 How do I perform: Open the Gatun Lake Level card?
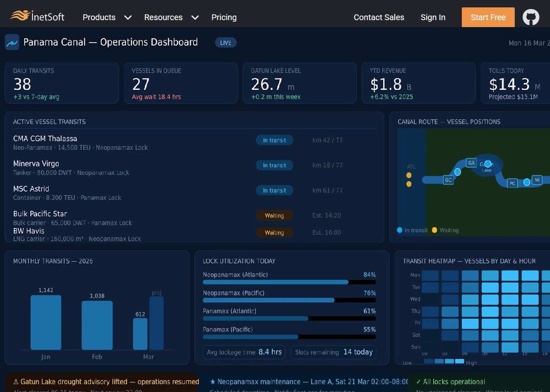point(300,83)
